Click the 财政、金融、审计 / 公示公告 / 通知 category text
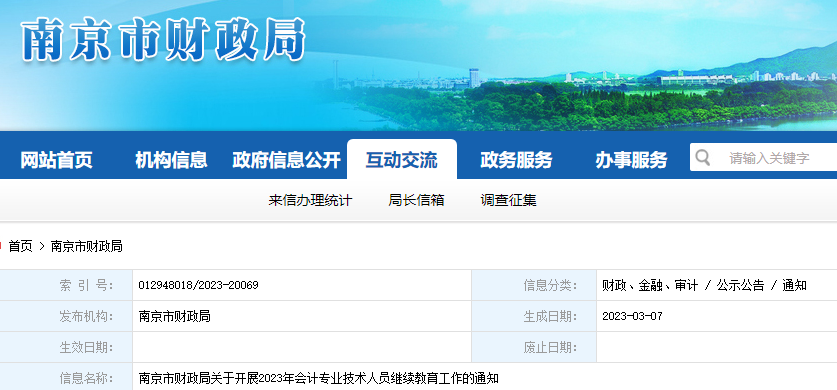 point(704,285)
